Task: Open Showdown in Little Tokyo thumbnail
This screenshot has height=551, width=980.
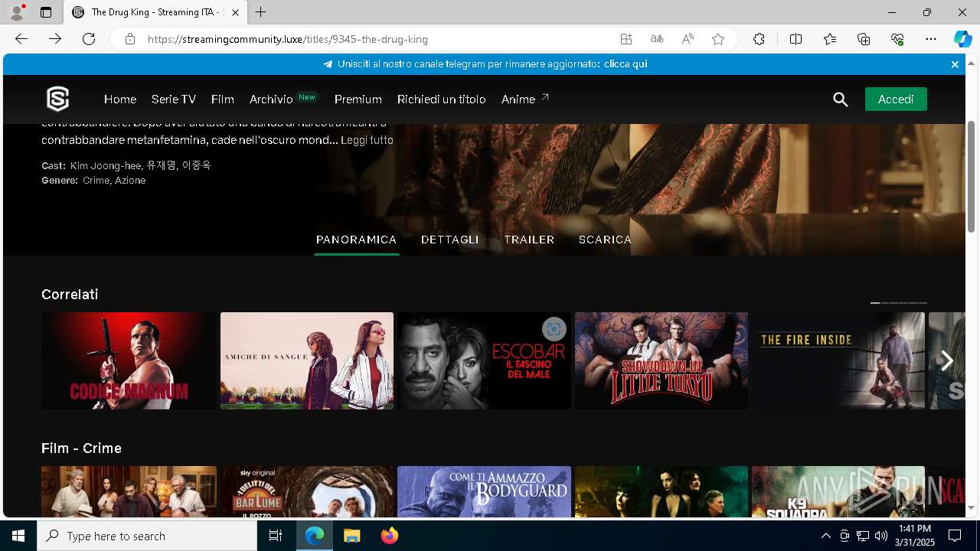Action: (661, 360)
